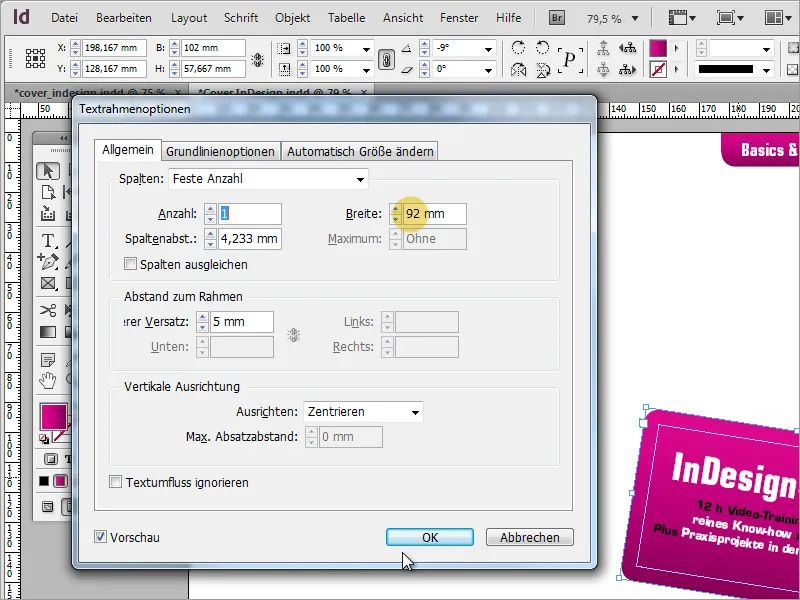Image resolution: width=800 pixels, height=600 pixels.
Task: Open the Hilfe menu
Action: pos(508,18)
